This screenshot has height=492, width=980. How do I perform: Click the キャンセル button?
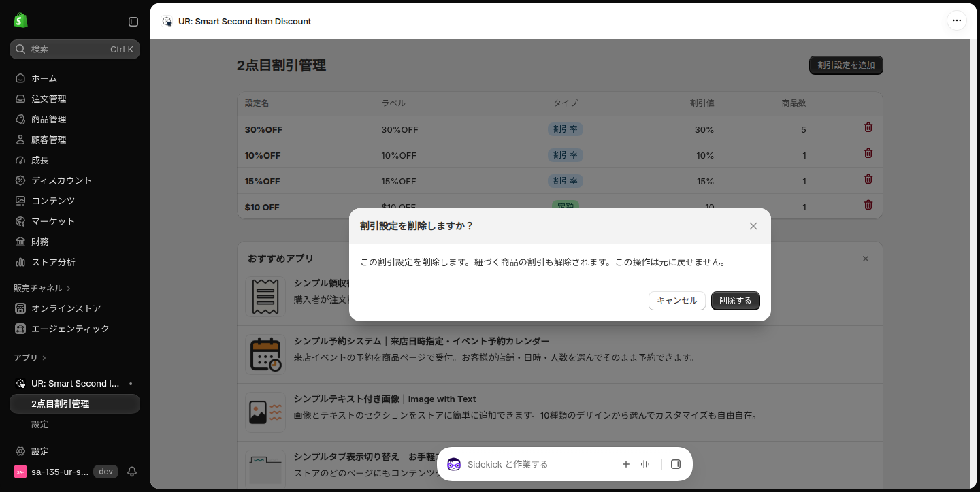(x=677, y=301)
